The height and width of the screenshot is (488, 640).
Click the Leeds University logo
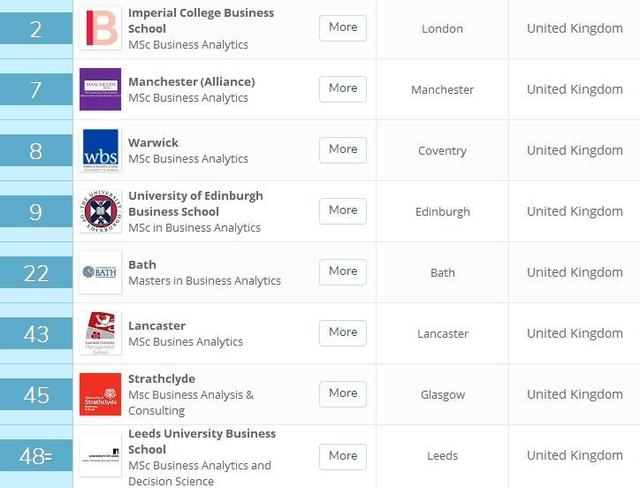100,455
